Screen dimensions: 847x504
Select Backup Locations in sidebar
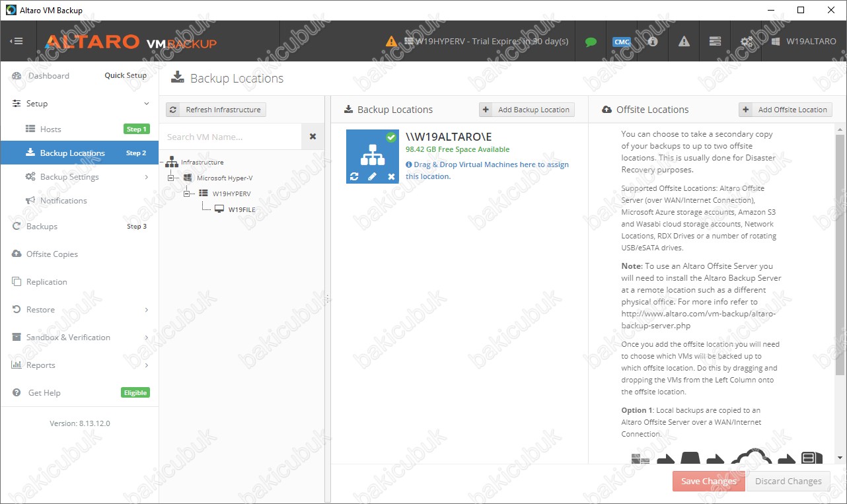tap(79, 153)
